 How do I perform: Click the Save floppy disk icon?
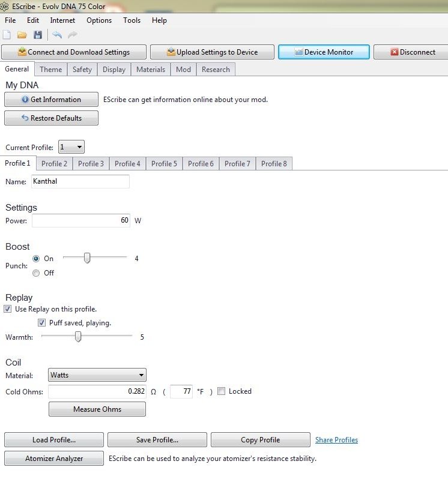(38, 35)
